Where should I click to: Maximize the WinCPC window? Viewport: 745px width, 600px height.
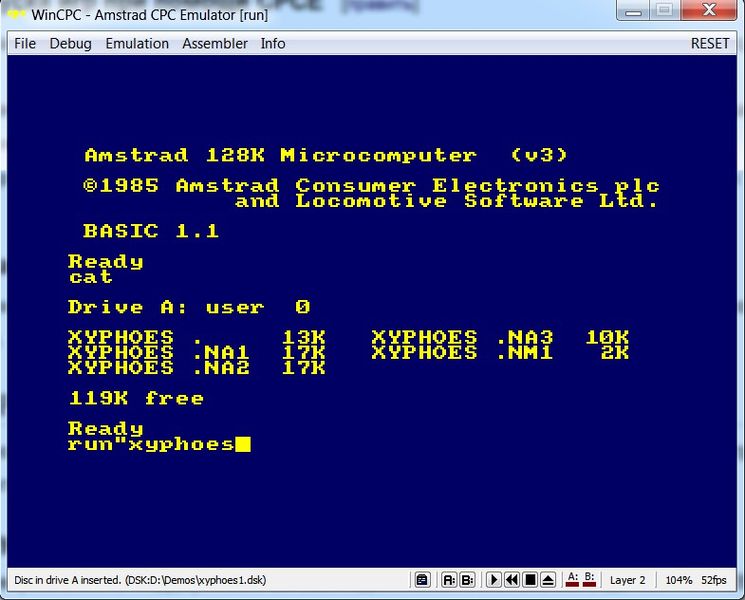(x=665, y=10)
